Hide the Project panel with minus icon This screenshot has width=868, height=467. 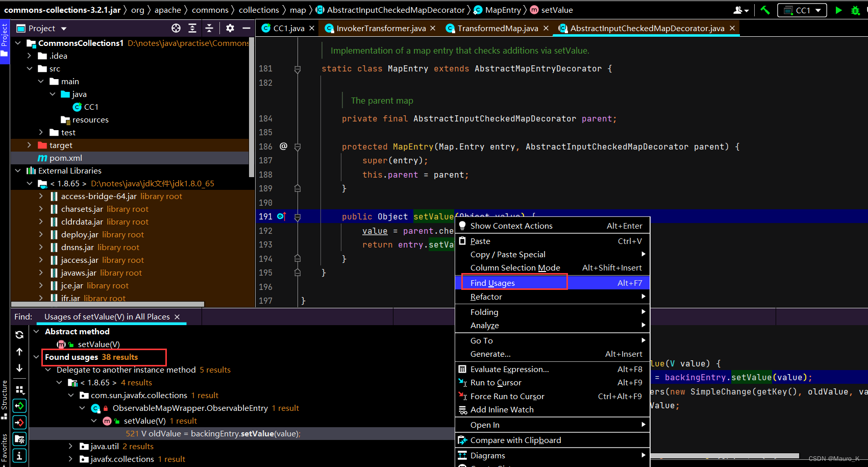point(246,28)
